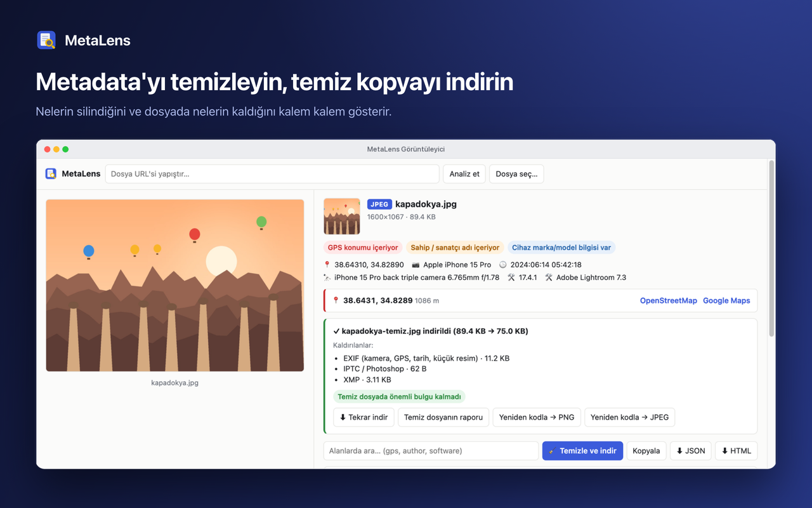812x508 pixels.
Task: Click the clock icon beside 2024:06:14 05:42:18
Action: [x=503, y=265]
